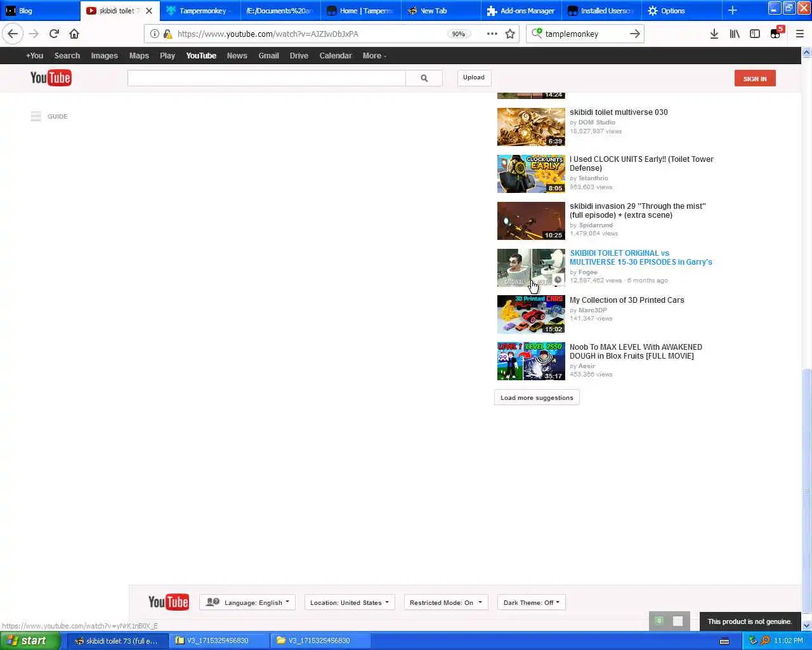The width and height of the screenshot is (812, 650).
Task: Open the Telanthric channel link
Action: [x=593, y=178]
